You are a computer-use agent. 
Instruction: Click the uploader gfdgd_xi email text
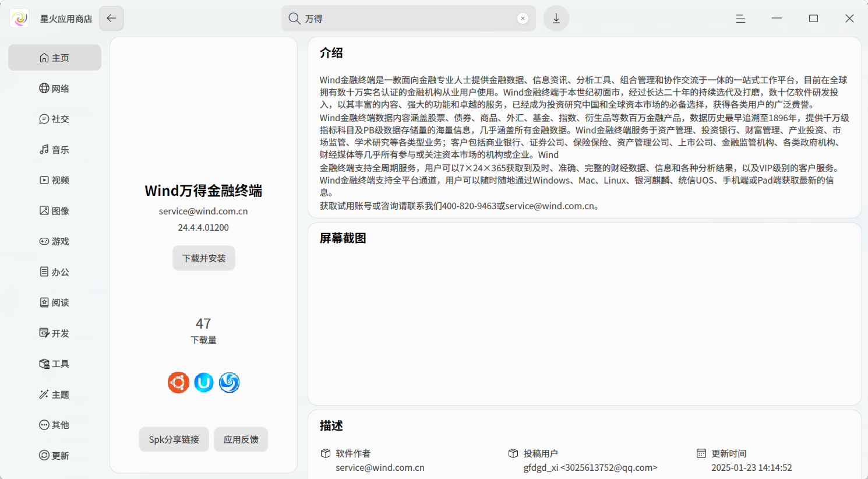591,467
